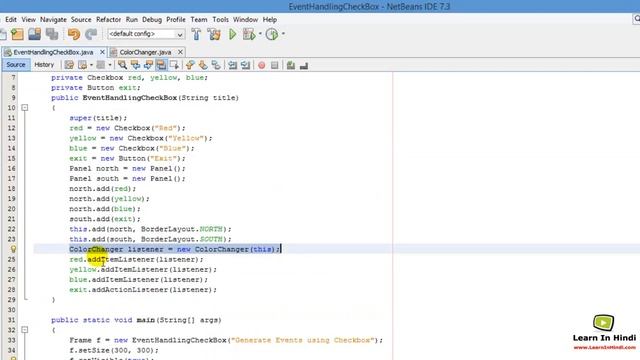Click the Clean and Build icon
This screenshot has width=640, height=360.
[214, 34]
